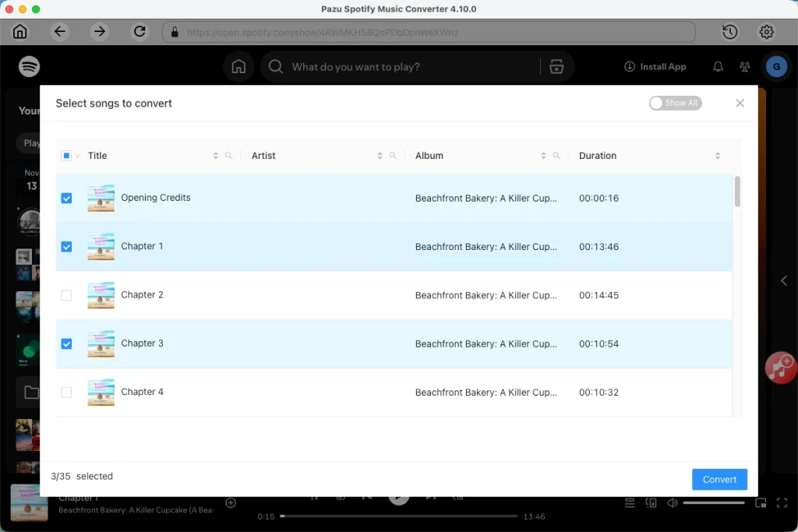Toggle the select-all checkbox in header
Image resolution: width=798 pixels, height=532 pixels.
pos(66,156)
